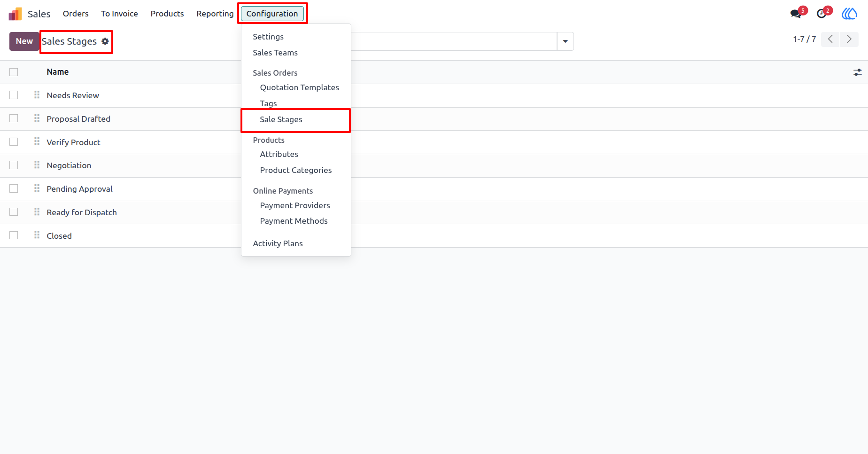
Task: Click the Sales app logo icon
Action: 15,14
